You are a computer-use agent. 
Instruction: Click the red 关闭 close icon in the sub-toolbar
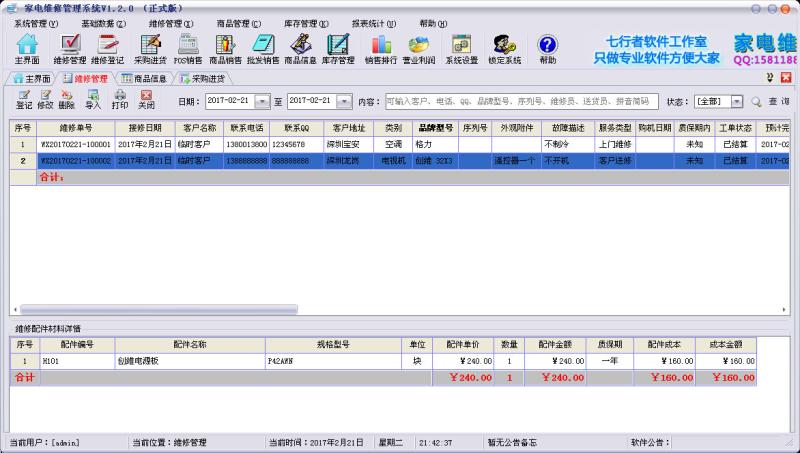146,99
